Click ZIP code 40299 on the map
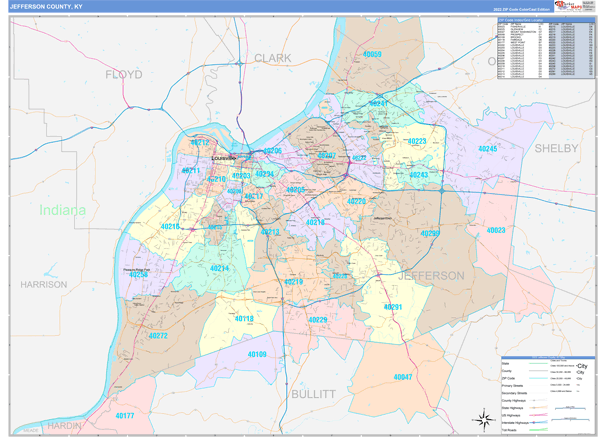The height and width of the screenshot is (437, 600). tap(430, 233)
